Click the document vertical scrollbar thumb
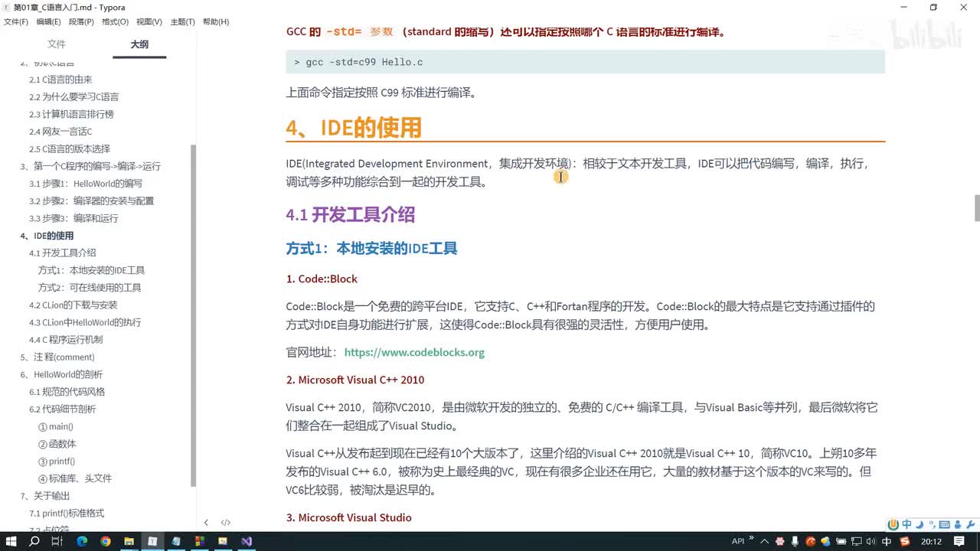Image resolution: width=980 pixels, height=551 pixels. tap(976, 207)
